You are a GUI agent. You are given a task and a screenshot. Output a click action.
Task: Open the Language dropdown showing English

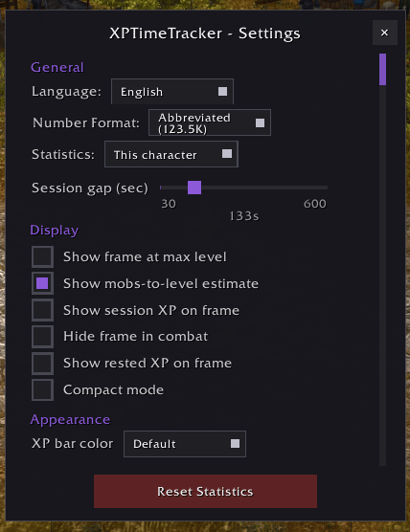(172, 92)
